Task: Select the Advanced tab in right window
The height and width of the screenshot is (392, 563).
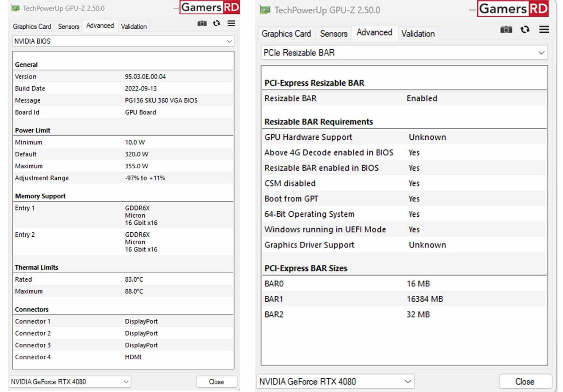Action: pyautogui.click(x=374, y=32)
